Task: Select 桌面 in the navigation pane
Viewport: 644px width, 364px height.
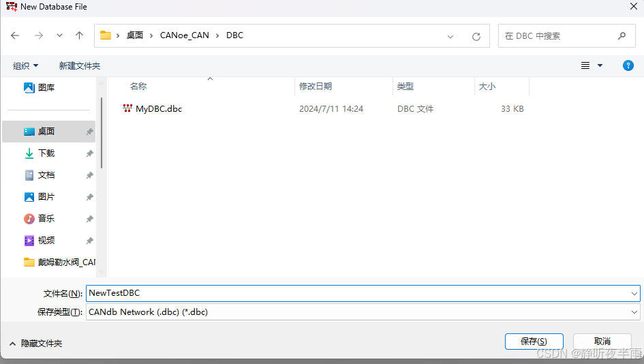Action: point(49,132)
